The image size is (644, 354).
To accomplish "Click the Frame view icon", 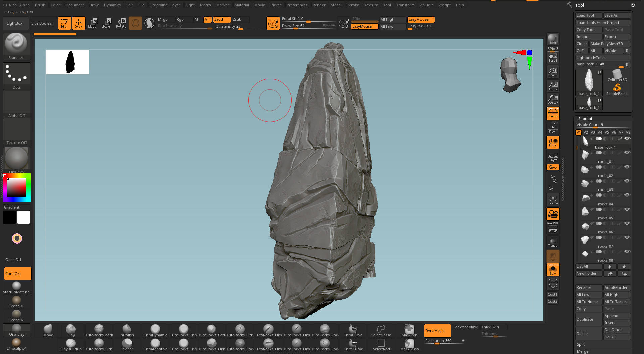I will click(x=553, y=200).
